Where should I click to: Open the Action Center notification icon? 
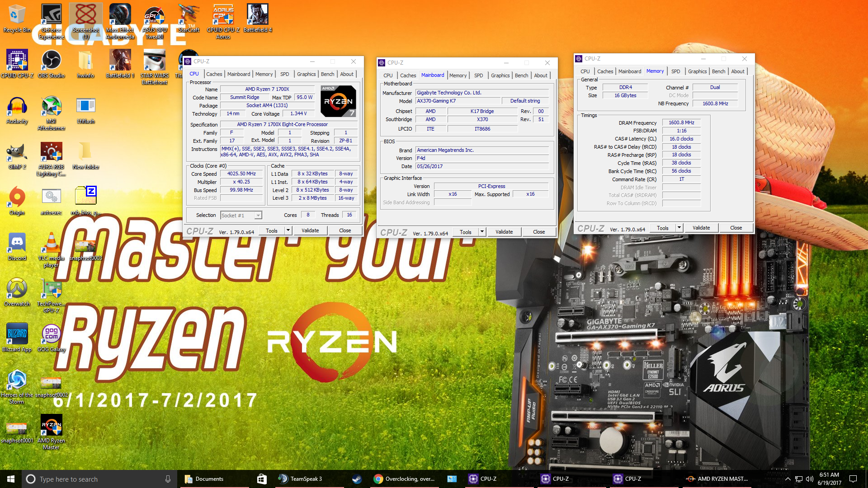(x=853, y=479)
